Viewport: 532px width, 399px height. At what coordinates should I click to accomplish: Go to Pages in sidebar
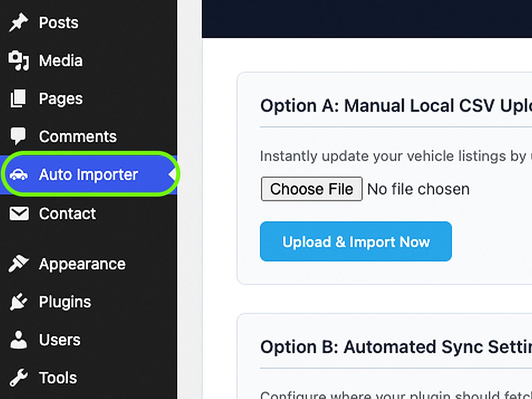61,99
